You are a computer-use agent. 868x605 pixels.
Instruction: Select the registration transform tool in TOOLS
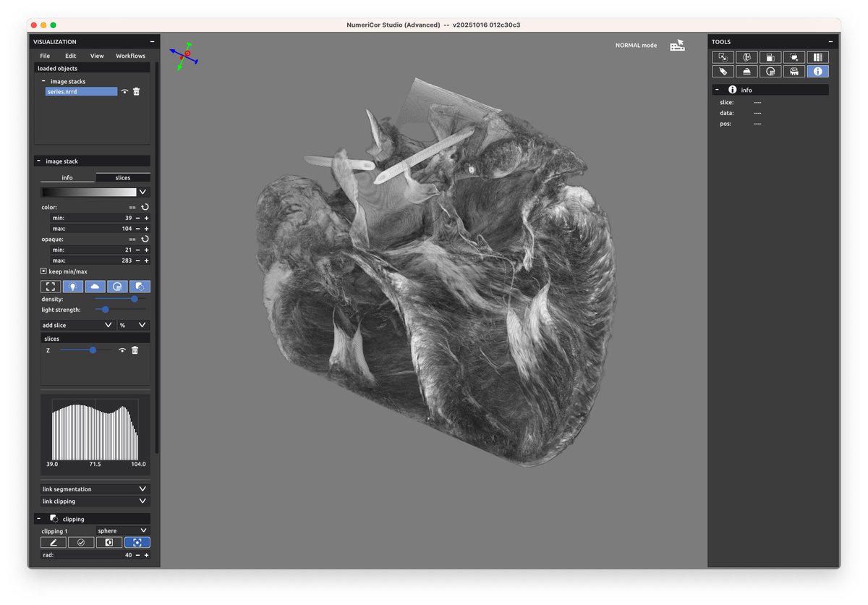click(723, 57)
